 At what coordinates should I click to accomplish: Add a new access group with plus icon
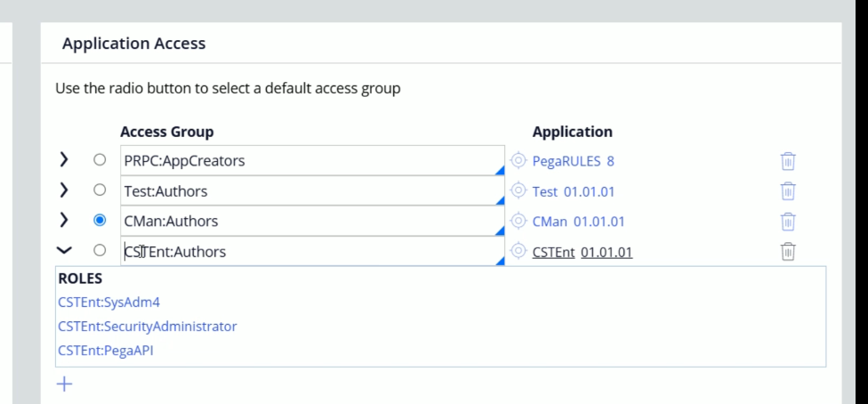65,384
